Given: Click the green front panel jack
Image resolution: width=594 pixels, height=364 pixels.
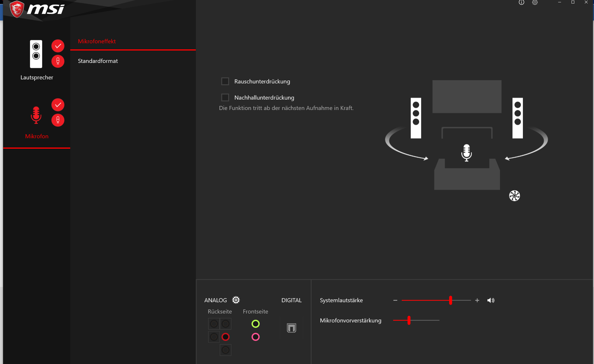Looking at the screenshot, I should (256, 324).
